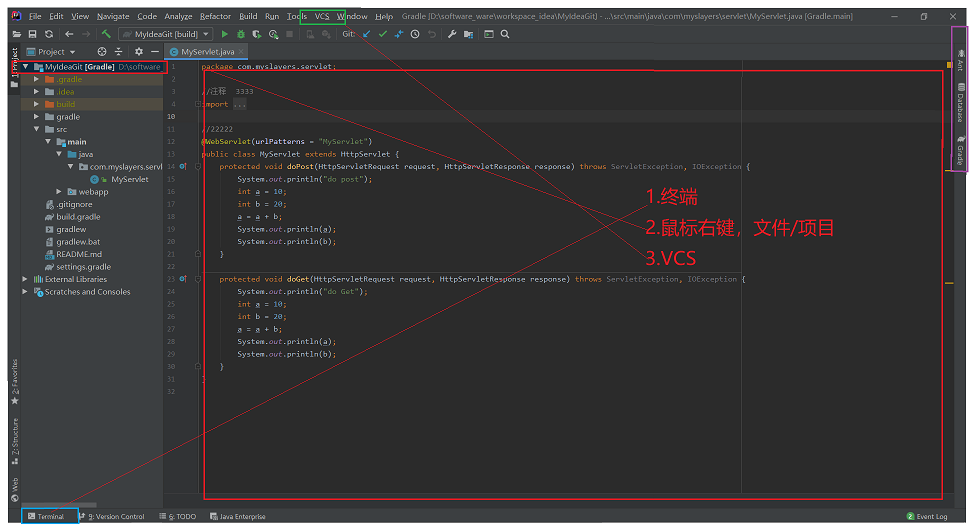970x527 pixels.
Task: Click Git Update Project blue arrow
Action: pyautogui.click(x=366, y=34)
